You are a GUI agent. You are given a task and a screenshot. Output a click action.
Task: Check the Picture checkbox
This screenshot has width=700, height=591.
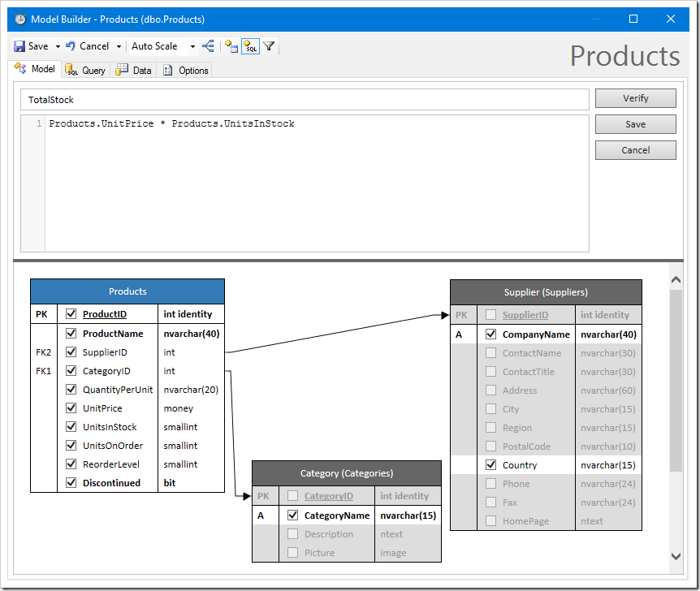[293, 553]
